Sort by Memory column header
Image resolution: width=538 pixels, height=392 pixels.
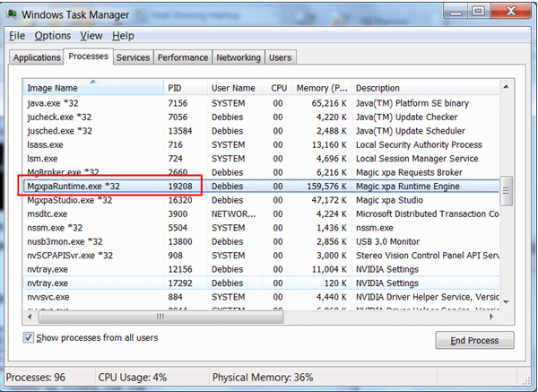pos(320,88)
